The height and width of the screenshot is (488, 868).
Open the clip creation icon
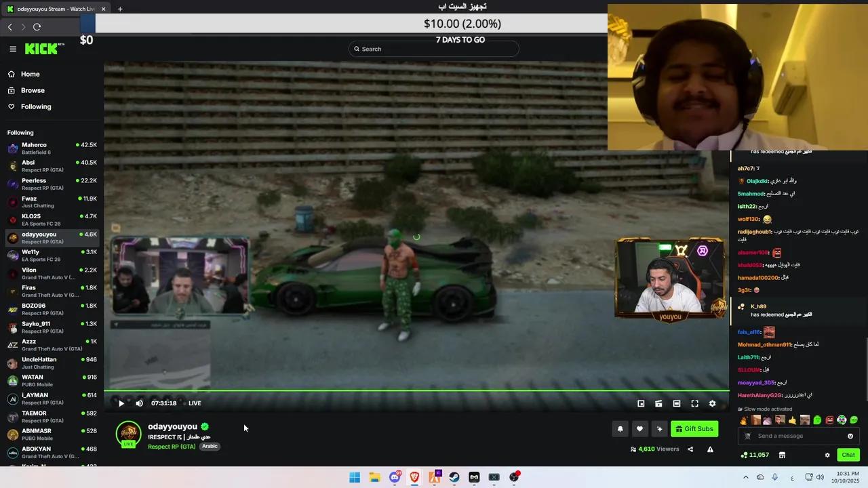click(x=658, y=403)
